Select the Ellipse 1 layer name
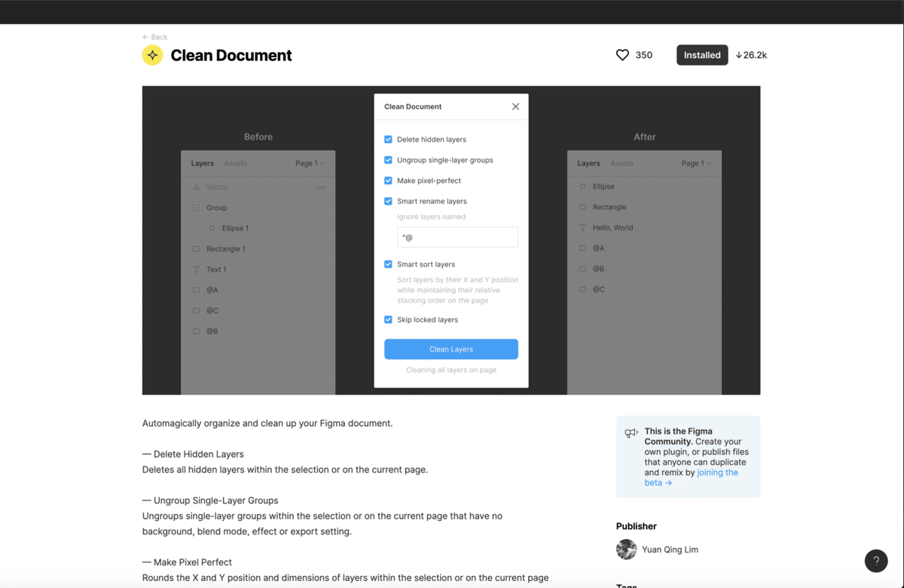Screen dimensions: 904x588 (x=235, y=228)
